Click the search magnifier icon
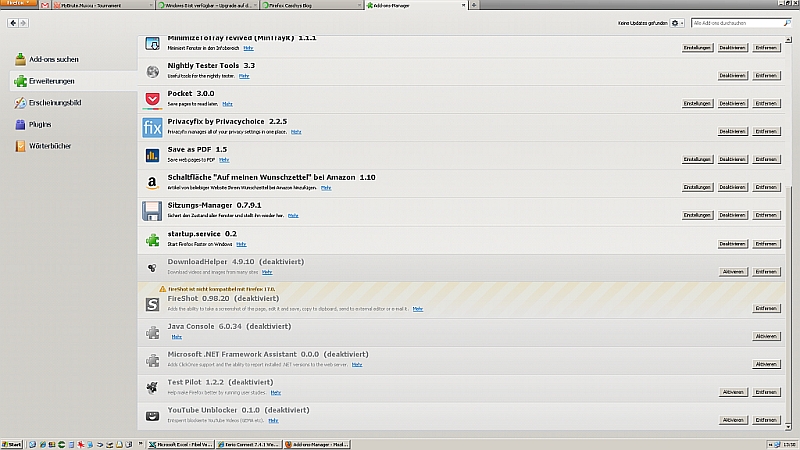800x450 pixels. point(787,23)
